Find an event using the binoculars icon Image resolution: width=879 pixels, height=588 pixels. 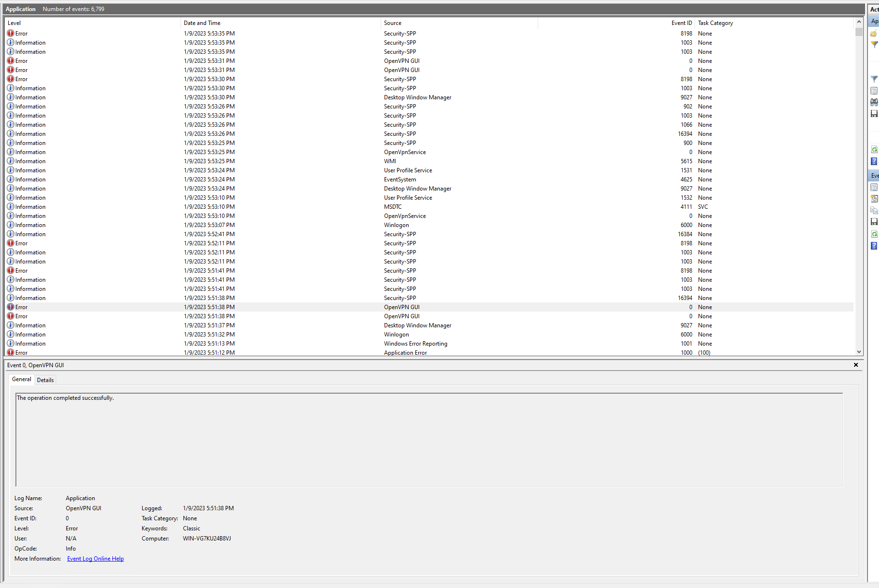point(874,102)
